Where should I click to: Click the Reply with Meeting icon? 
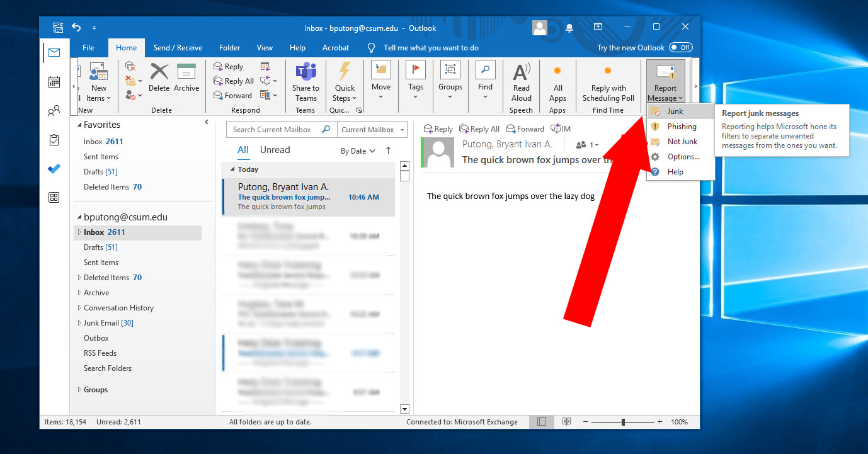coord(265,67)
